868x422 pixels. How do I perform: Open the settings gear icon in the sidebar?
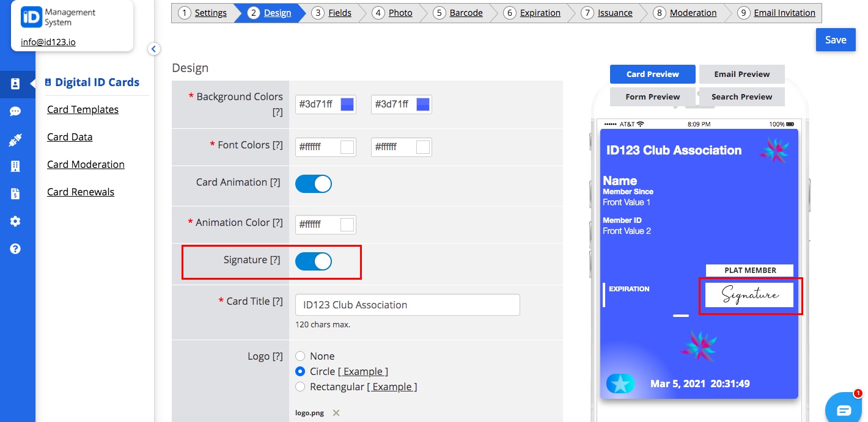click(18, 222)
